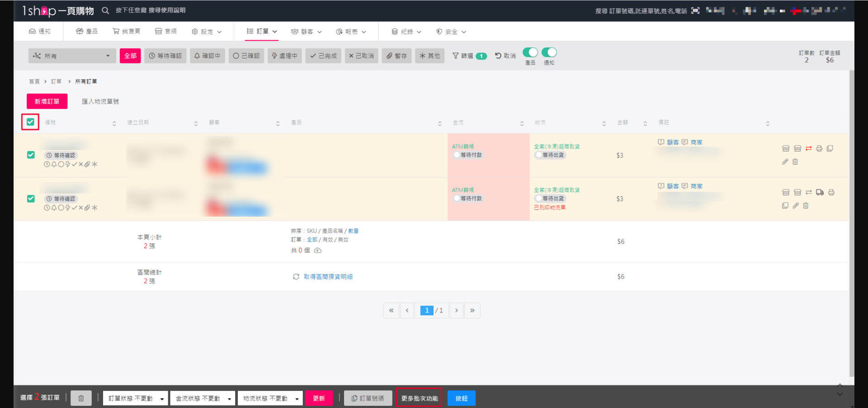
Task: Open the 金流狀態 不更動 dropdown
Action: 203,398
